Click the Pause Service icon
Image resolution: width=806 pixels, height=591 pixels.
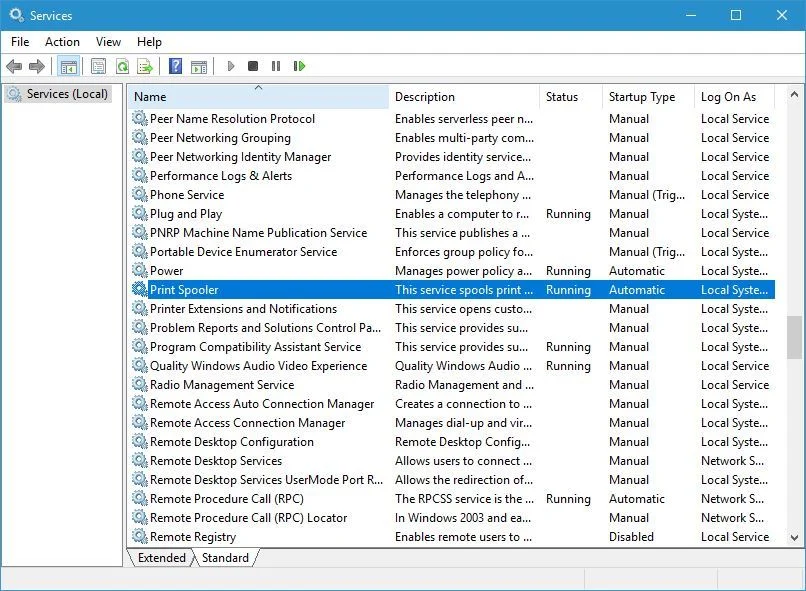(276, 66)
